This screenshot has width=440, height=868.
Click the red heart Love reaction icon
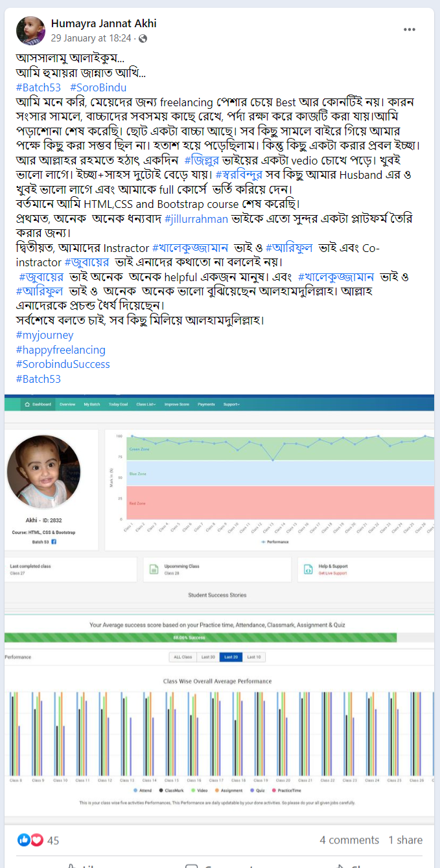point(36,839)
